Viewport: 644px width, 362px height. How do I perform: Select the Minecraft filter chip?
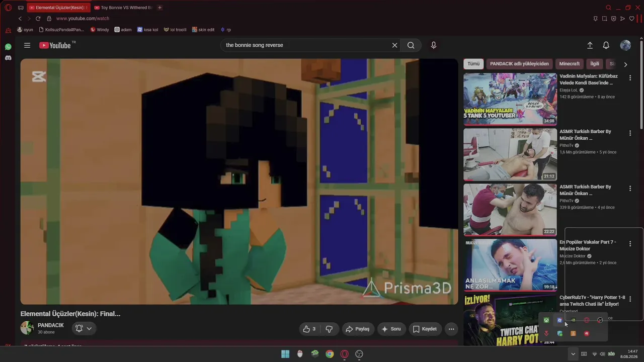[x=570, y=64]
